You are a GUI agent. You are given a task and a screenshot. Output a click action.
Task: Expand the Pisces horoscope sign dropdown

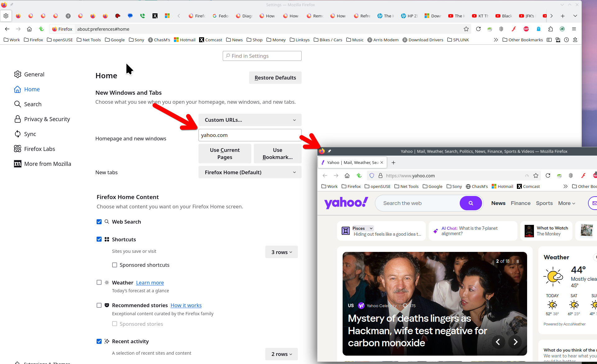(363, 228)
